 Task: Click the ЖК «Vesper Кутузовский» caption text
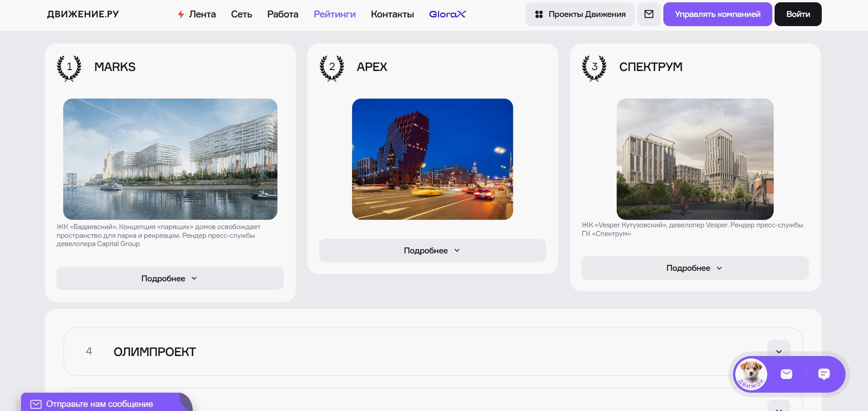click(x=692, y=229)
